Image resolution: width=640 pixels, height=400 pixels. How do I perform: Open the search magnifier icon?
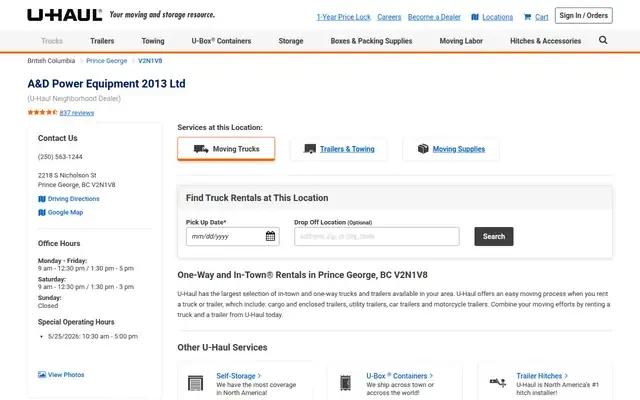603,40
